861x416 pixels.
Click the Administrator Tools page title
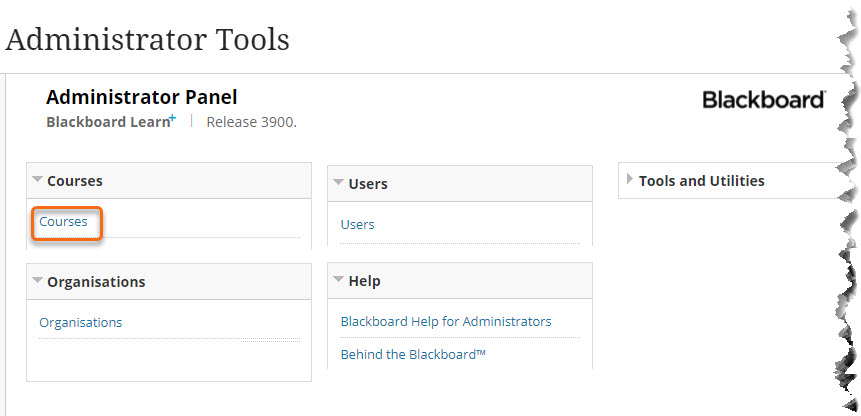click(x=147, y=40)
